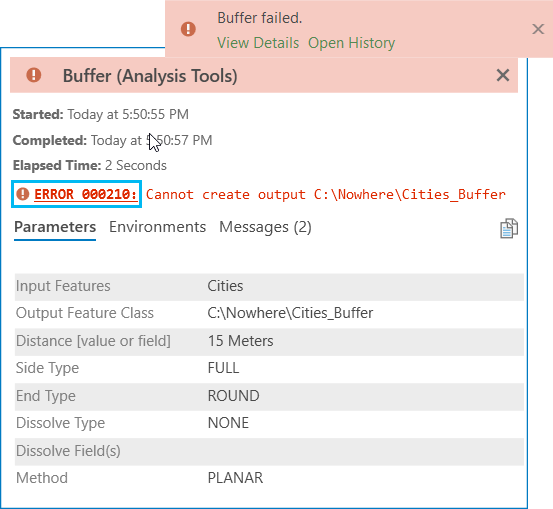The image size is (553, 509).
Task: Click the Cannot create output error message
Action: 326,194
